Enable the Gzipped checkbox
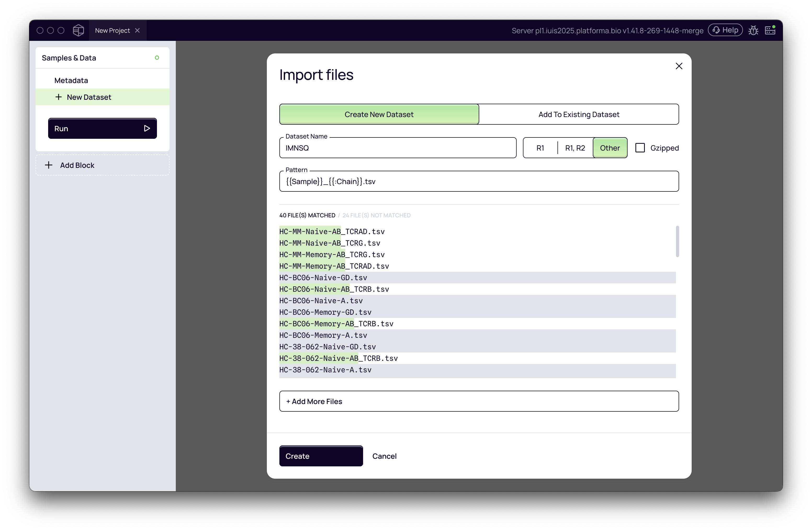Screen dimensions: 812x530 [x=640, y=148]
